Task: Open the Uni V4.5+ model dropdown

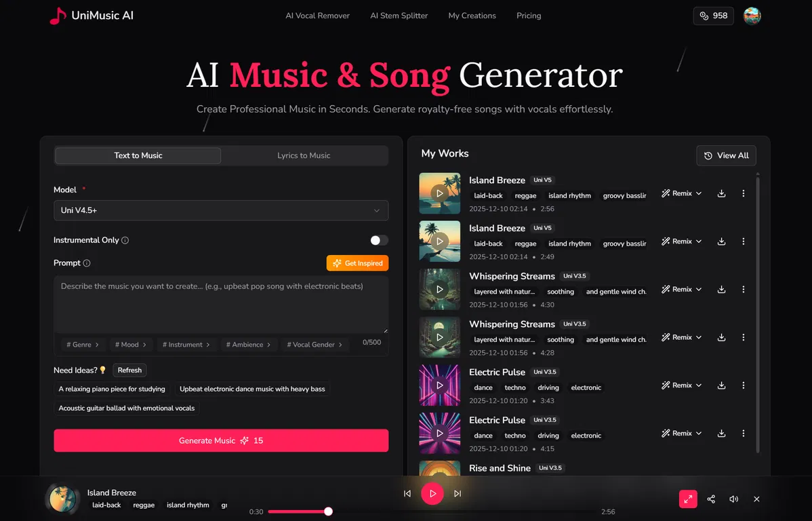Action: (x=221, y=210)
